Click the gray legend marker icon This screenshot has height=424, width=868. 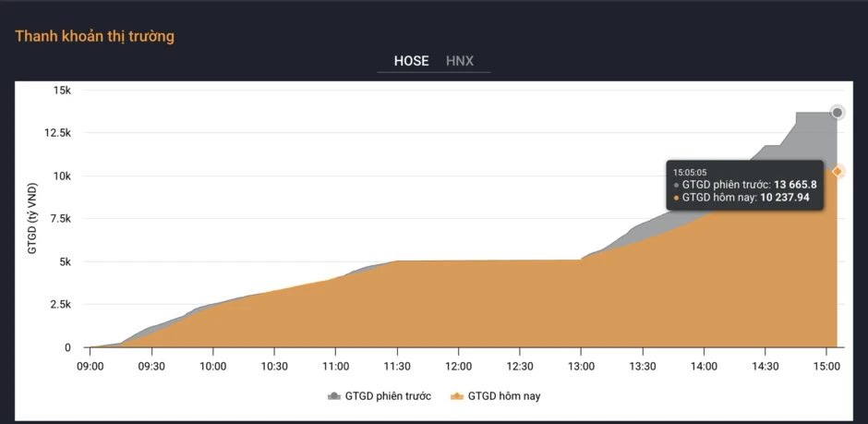coord(333,395)
